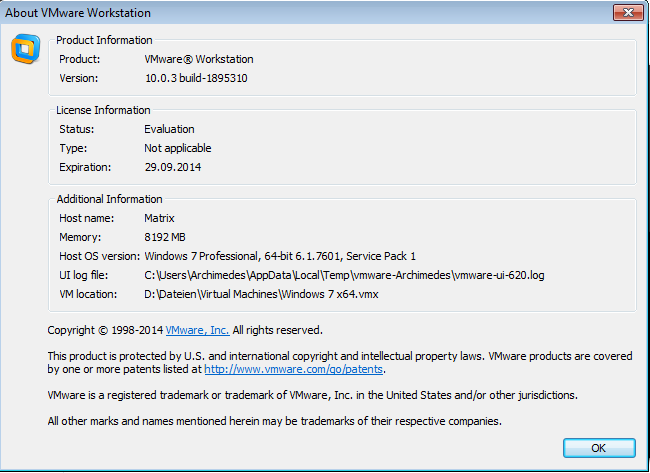Click the Product Information group heading
Viewport: 650px width, 473px height.
[x=104, y=40]
